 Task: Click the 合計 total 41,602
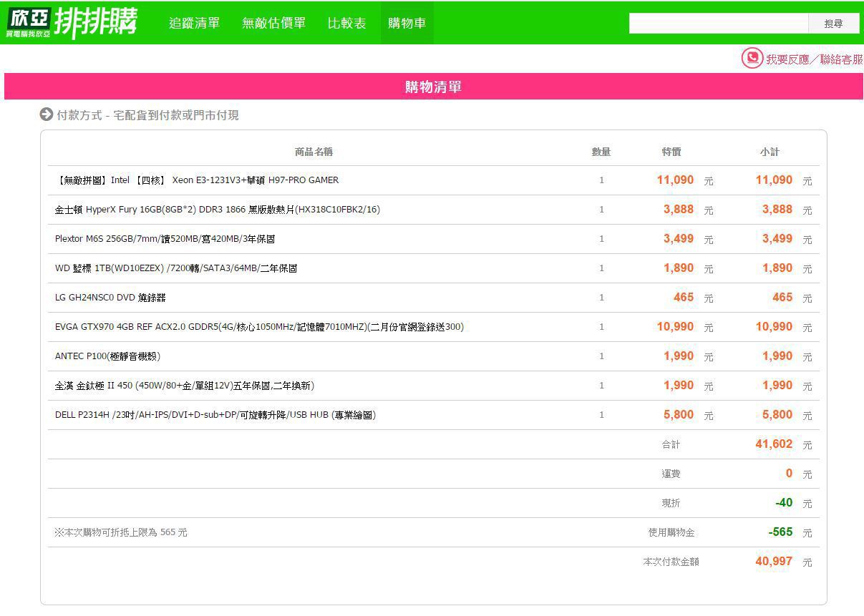(x=774, y=444)
